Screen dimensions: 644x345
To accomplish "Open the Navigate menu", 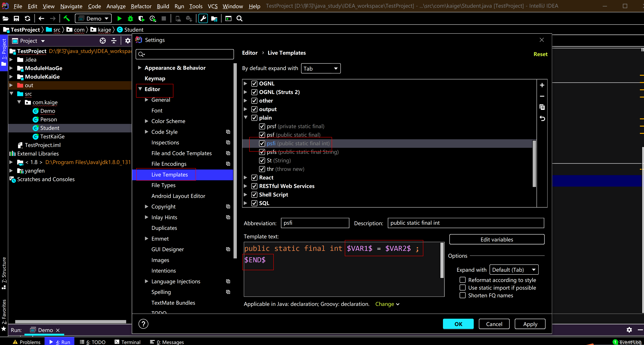I will tap(71, 6).
